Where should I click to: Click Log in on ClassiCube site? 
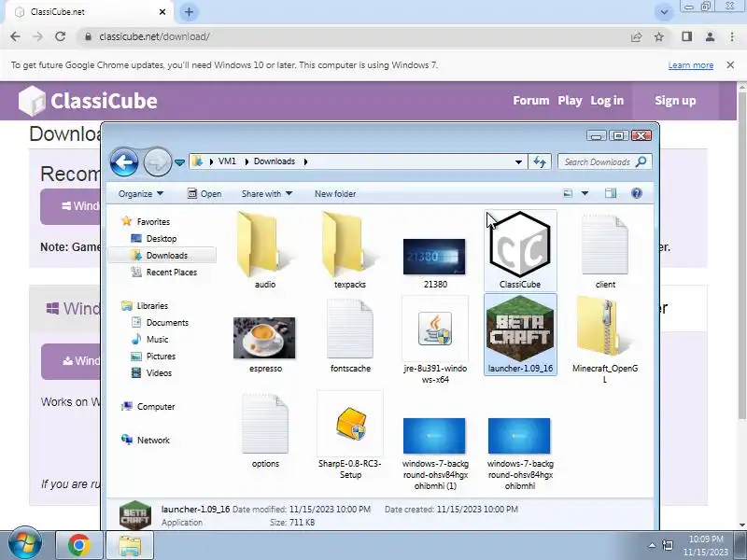(x=607, y=101)
